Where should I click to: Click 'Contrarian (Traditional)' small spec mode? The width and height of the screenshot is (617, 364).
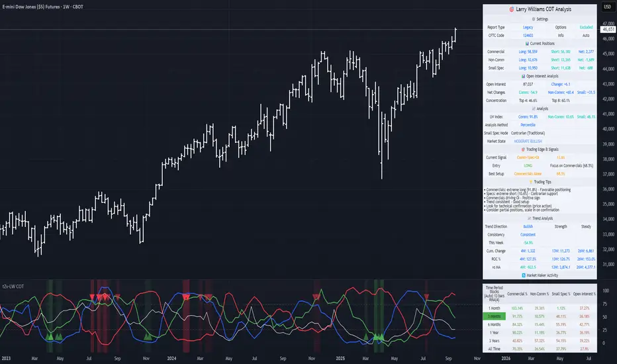[528, 134]
